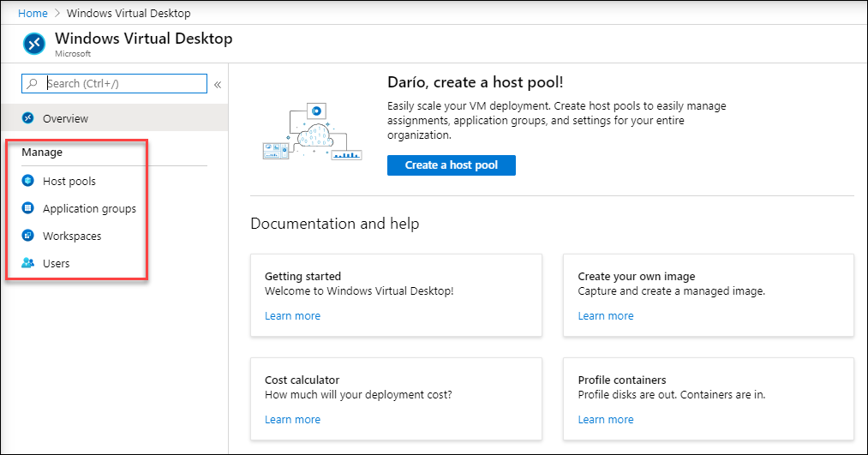Select Application groups in the Manage section
This screenshot has height=455, width=868.
pos(90,209)
